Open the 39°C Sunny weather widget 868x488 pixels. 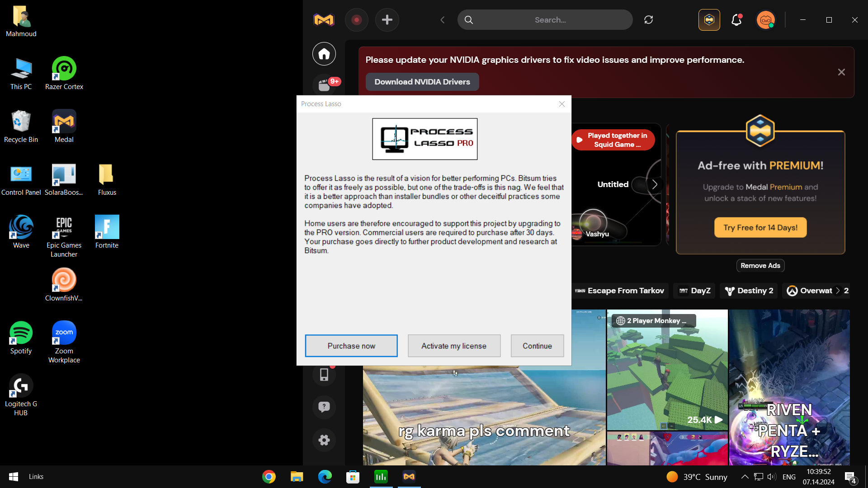697,477
